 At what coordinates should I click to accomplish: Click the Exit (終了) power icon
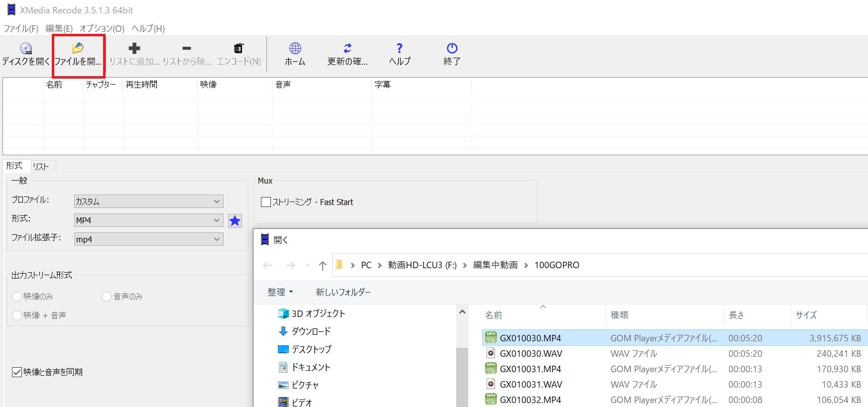click(452, 48)
